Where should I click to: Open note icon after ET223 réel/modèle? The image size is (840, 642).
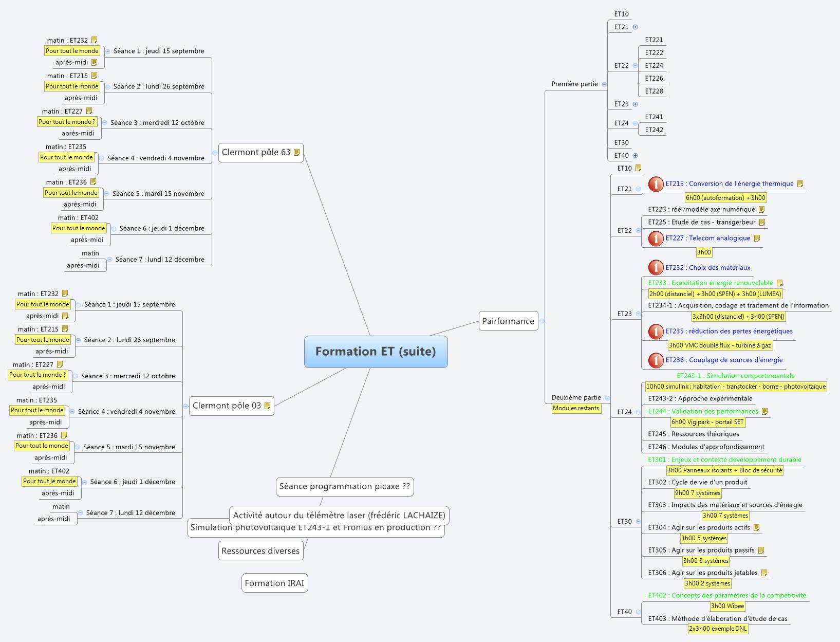click(x=762, y=210)
